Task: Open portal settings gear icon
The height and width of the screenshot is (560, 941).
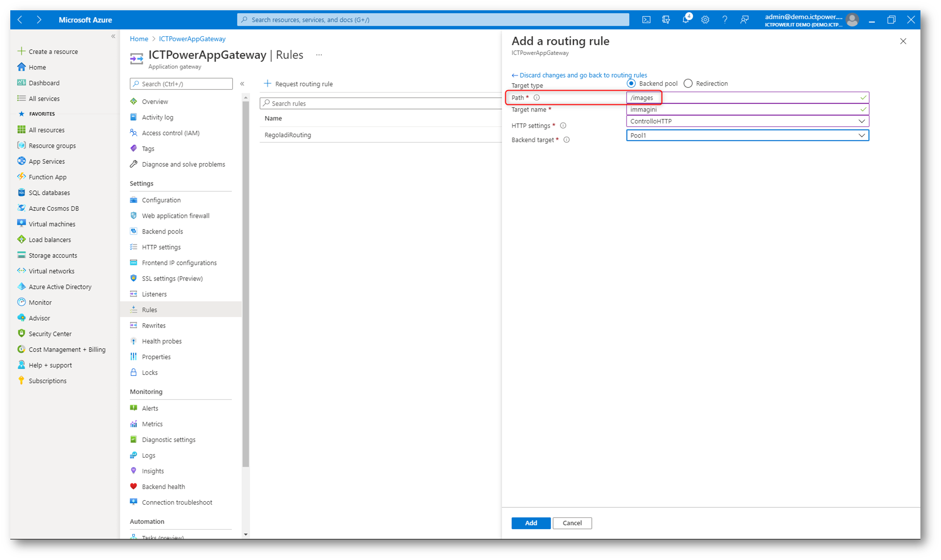Action: (x=705, y=20)
